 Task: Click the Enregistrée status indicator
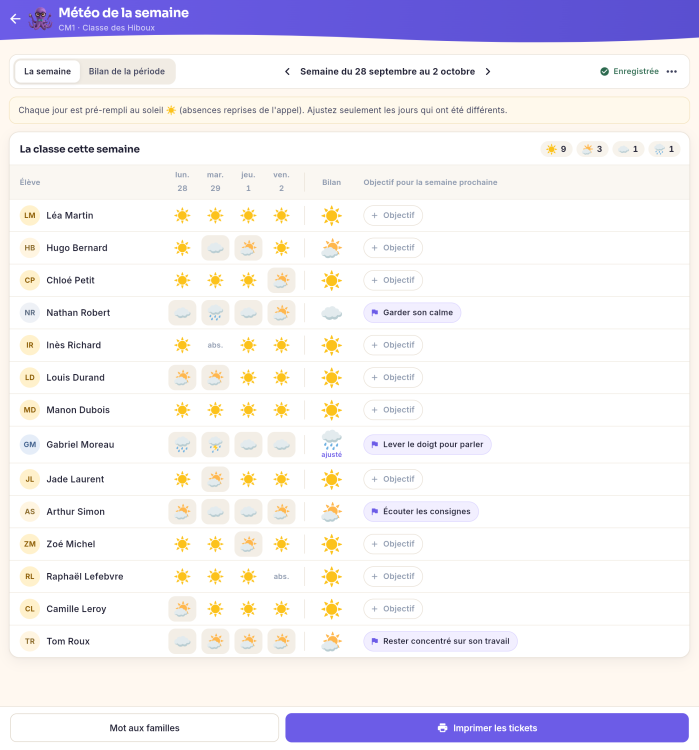[629, 71]
